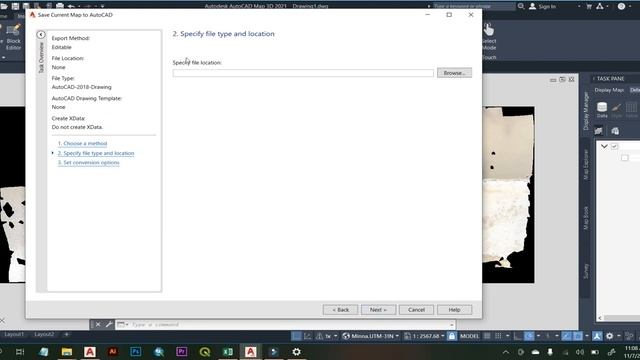Open help question mark dropdown
The width and height of the screenshot is (640, 360).
(622, 7)
